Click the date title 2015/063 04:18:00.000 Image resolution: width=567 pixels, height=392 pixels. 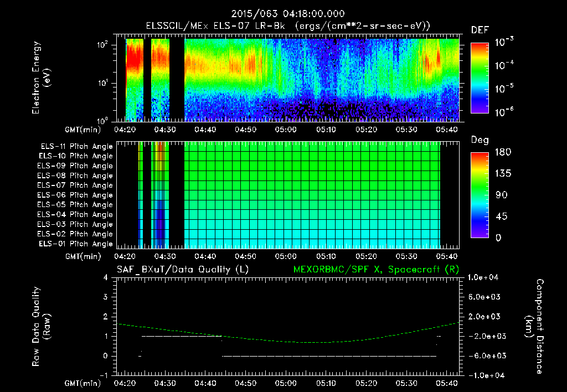(288, 14)
